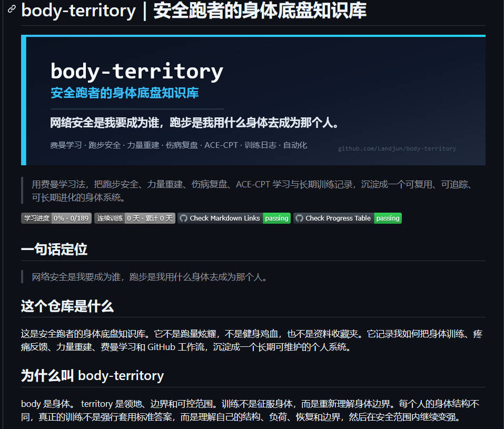This screenshot has height=429, width=504.
Task: Open Check Markdown Links passing badge
Action: pos(234,218)
